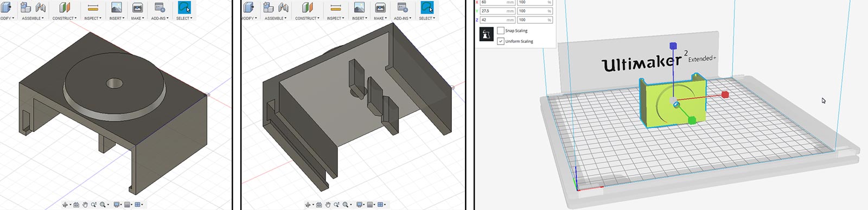
Task: Open MAKE dropdown in top-view Fusion window
Action: point(137,18)
